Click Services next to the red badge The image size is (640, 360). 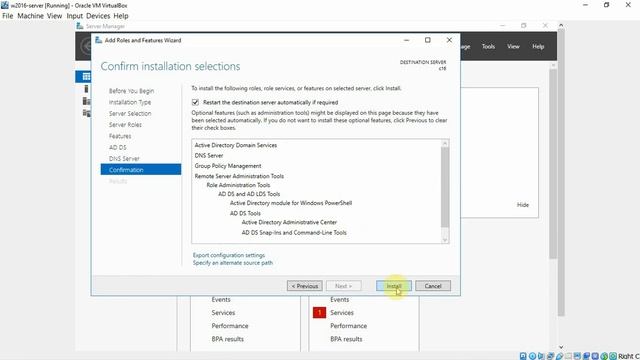pyautogui.click(x=342, y=313)
